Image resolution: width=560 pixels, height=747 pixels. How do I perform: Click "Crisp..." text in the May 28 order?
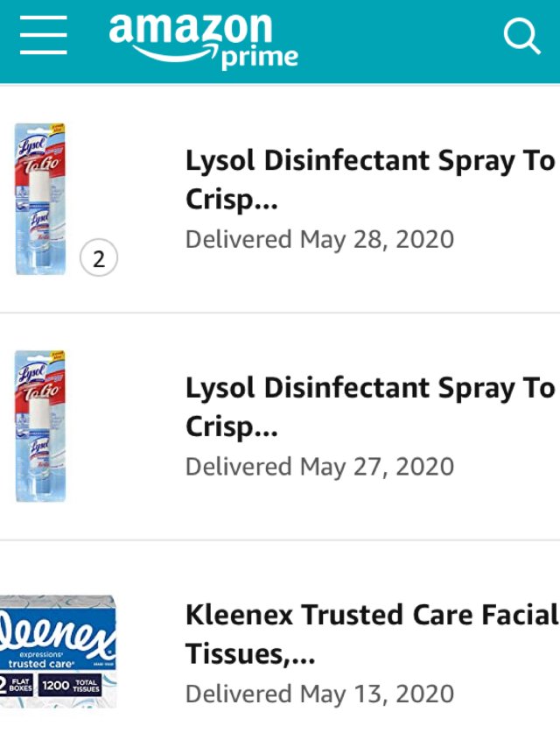pos(232,201)
